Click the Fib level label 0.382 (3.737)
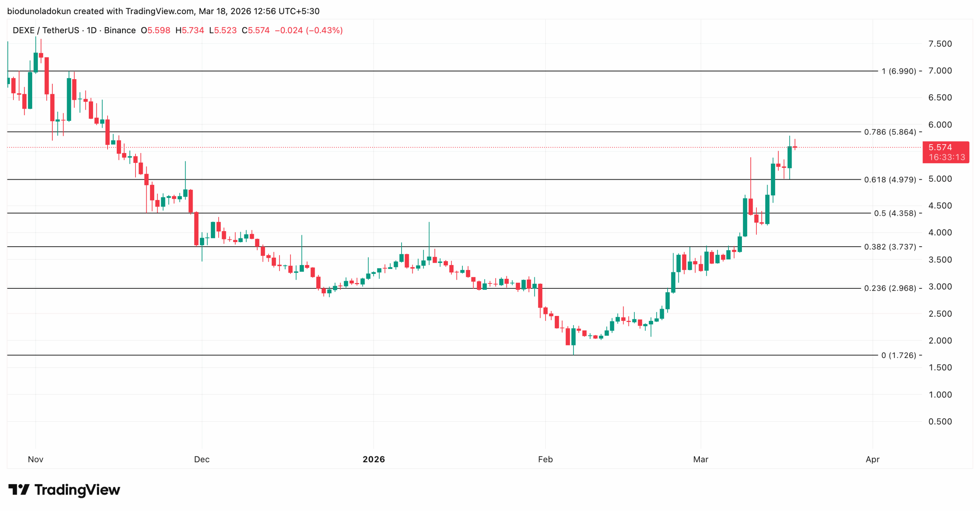Viewport: 980px width, 511px height. pos(890,247)
